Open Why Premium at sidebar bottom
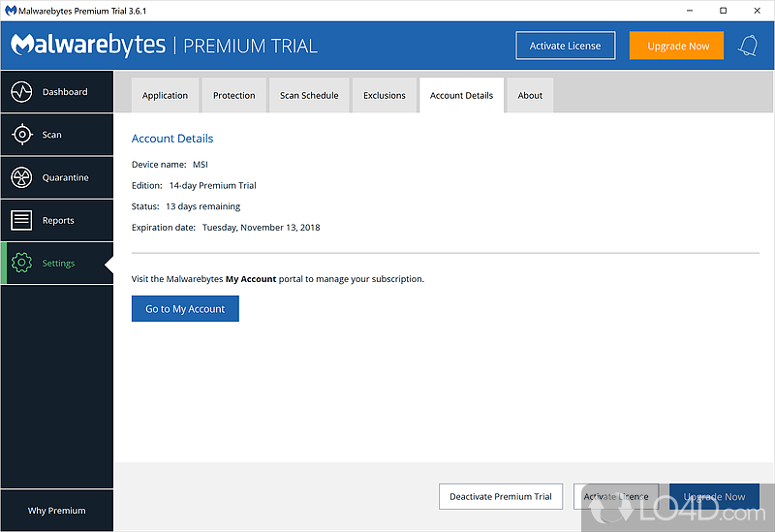The image size is (775, 532). click(56, 510)
